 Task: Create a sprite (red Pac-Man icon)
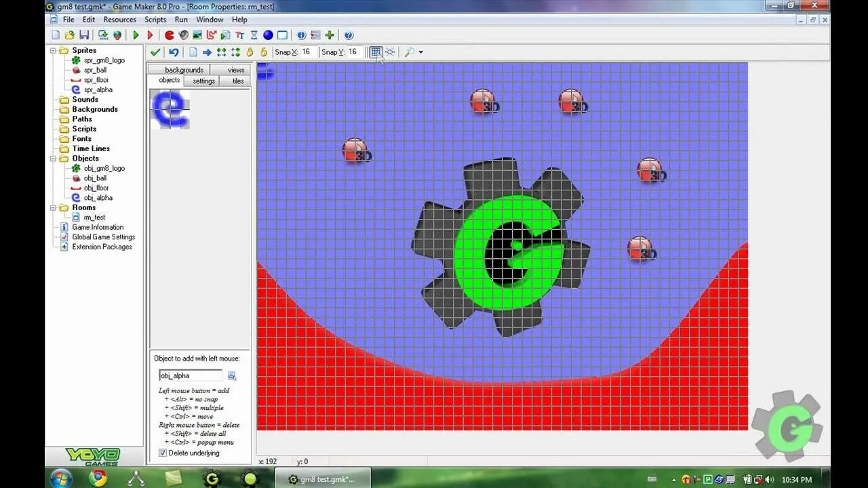click(169, 35)
